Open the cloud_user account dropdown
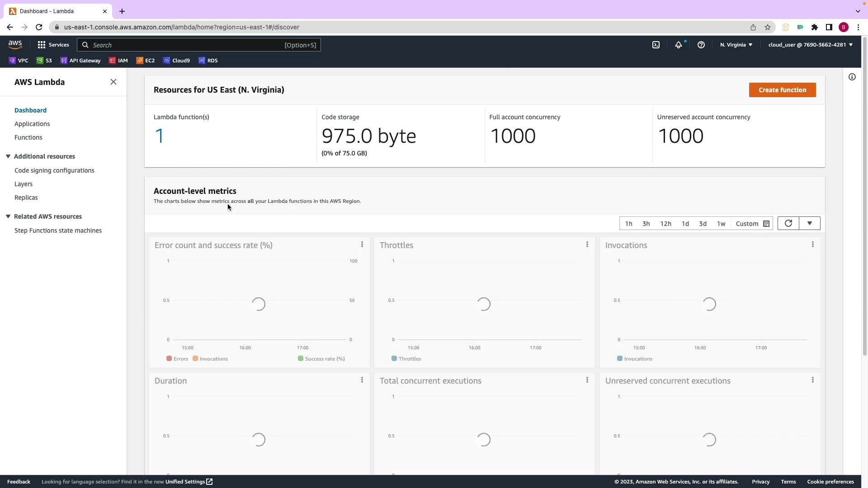868x488 pixels. (x=810, y=45)
